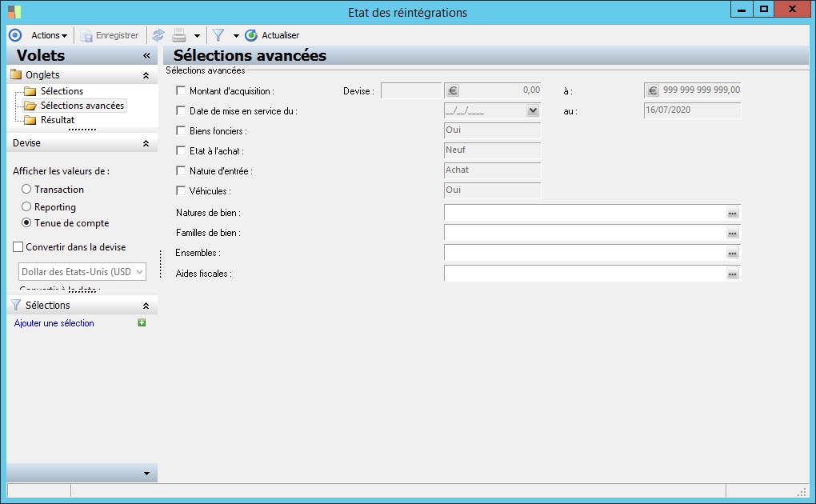Click the printer icon in toolbar

(x=179, y=35)
